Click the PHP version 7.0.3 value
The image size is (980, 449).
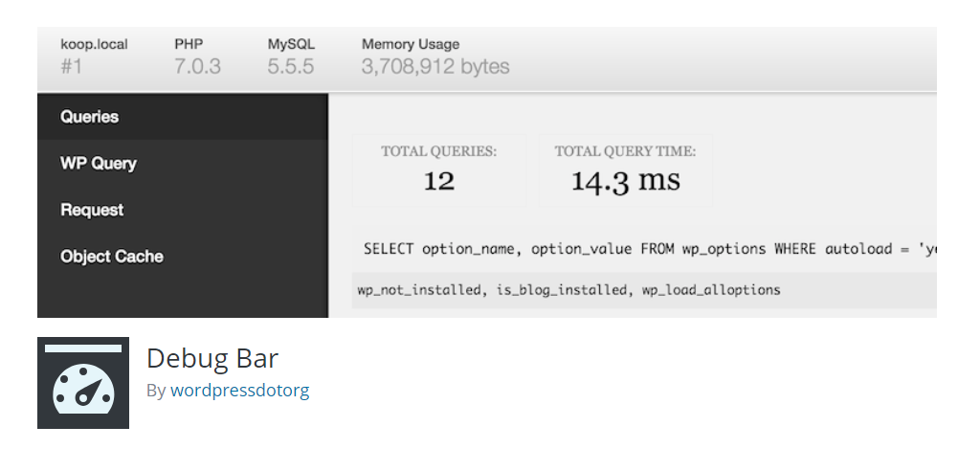point(197,67)
